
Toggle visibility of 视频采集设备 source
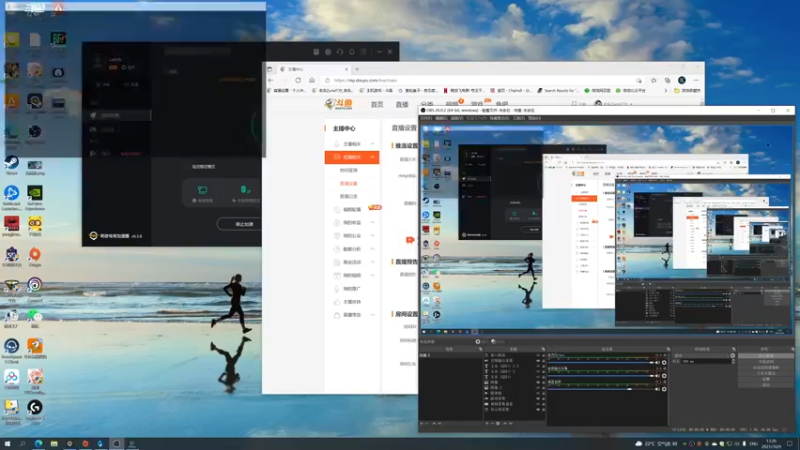[538, 404]
